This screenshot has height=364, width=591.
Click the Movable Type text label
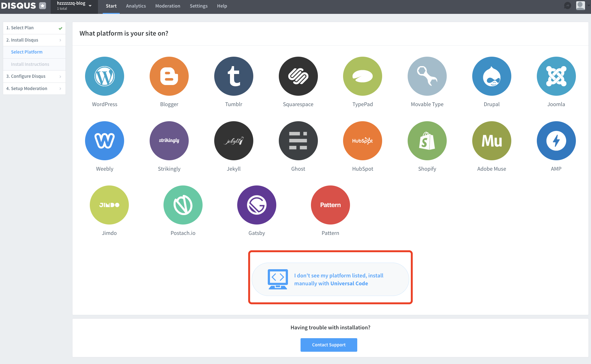pyautogui.click(x=427, y=104)
